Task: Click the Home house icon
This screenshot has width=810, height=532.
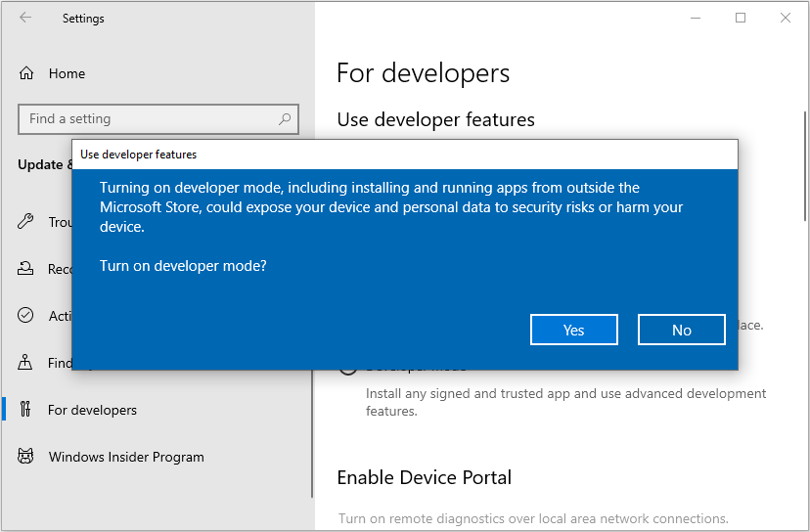Action: pos(26,73)
